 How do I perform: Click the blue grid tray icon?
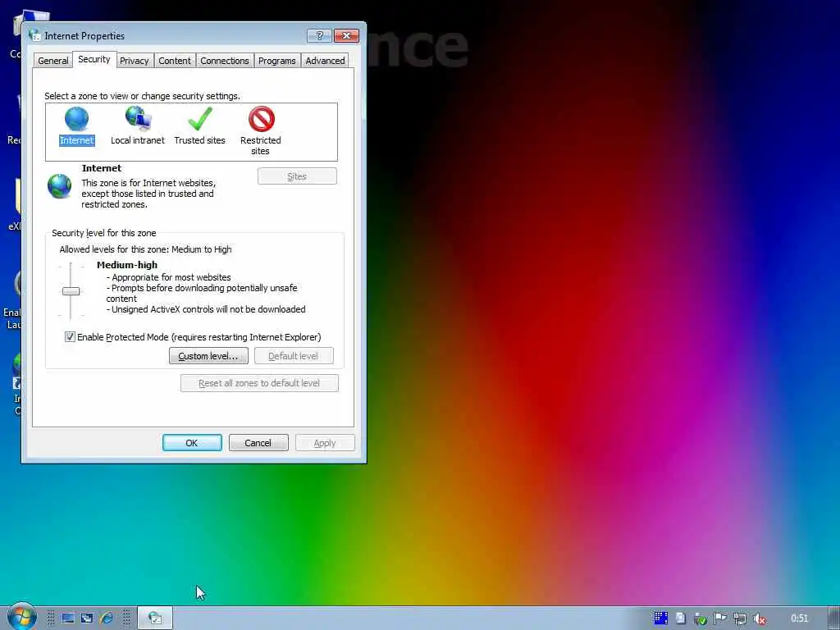[x=661, y=619]
